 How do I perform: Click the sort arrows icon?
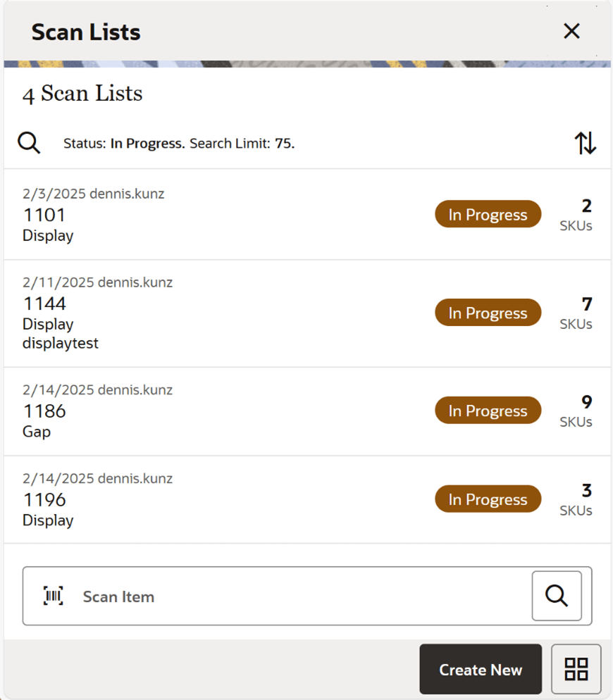click(585, 142)
